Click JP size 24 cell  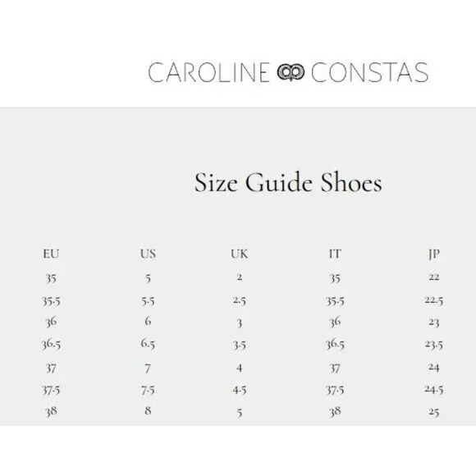(434, 368)
